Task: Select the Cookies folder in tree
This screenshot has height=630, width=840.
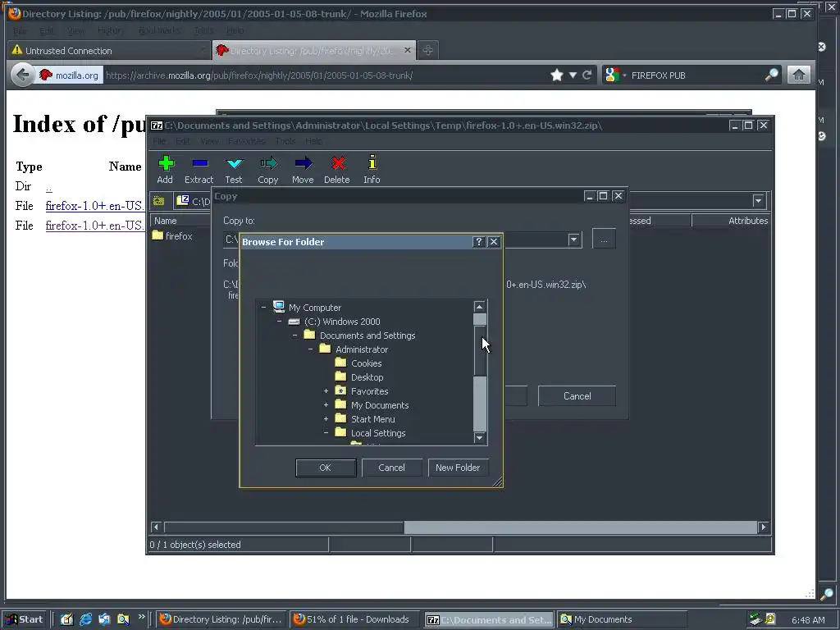Action: click(367, 363)
